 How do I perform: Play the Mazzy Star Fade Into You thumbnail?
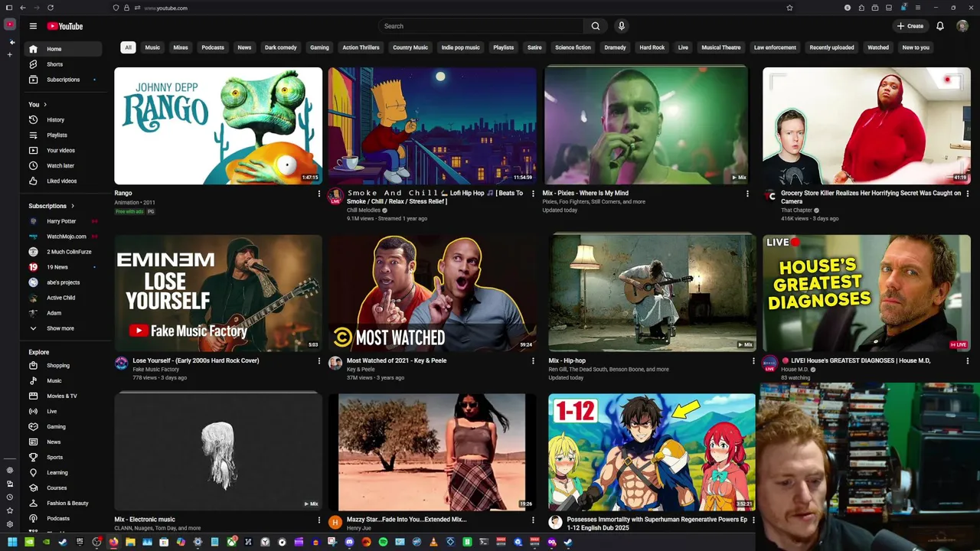point(433,452)
